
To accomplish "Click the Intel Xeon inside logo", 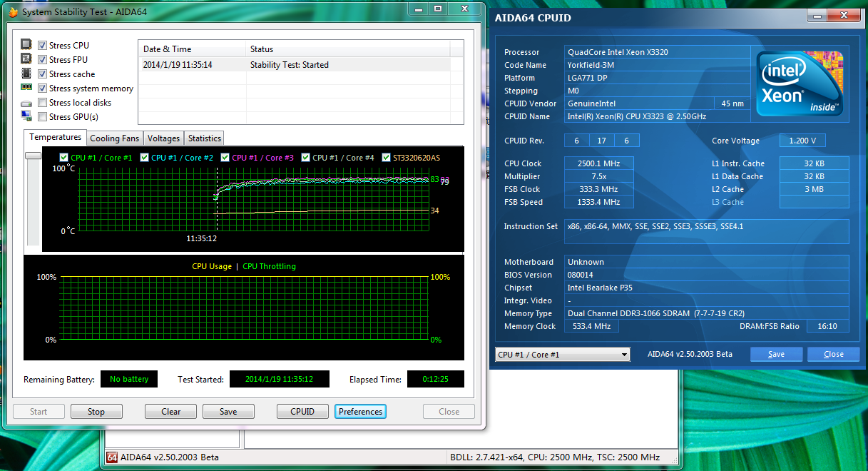I will (x=800, y=82).
